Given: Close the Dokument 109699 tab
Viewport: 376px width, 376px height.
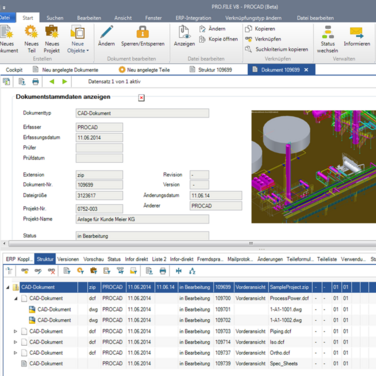Looking at the screenshot, I should coord(306,70).
